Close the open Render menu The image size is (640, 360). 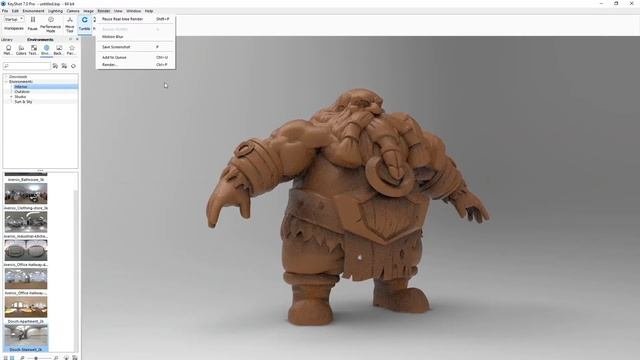104,11
